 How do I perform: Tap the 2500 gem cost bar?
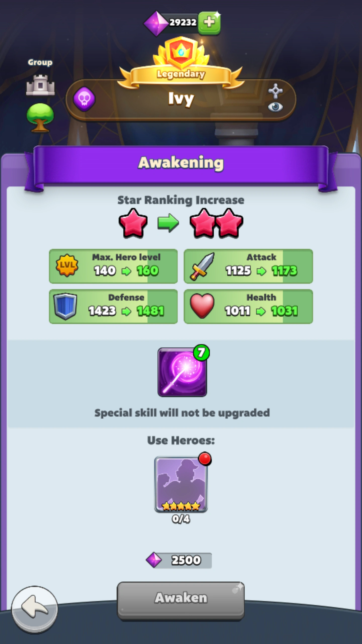179,560
